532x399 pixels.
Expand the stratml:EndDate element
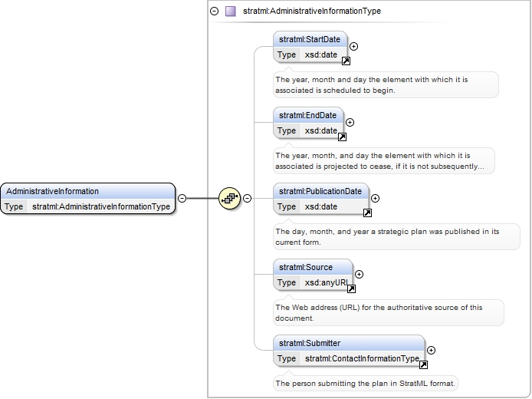350,122
